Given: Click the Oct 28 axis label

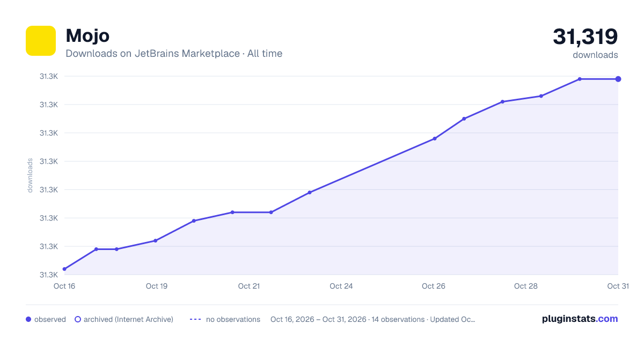Looking at the screenshot, I should (x=526, y=286).
